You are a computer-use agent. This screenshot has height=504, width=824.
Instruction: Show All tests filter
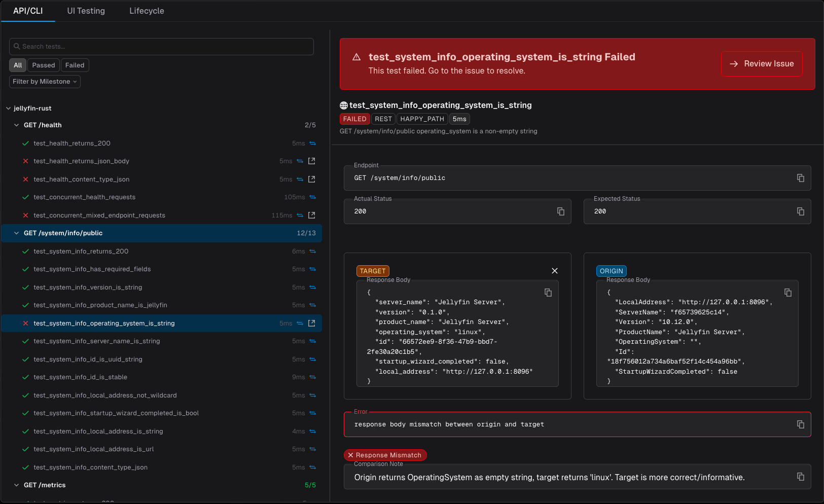pyautogui.click(x=18, y=65)
